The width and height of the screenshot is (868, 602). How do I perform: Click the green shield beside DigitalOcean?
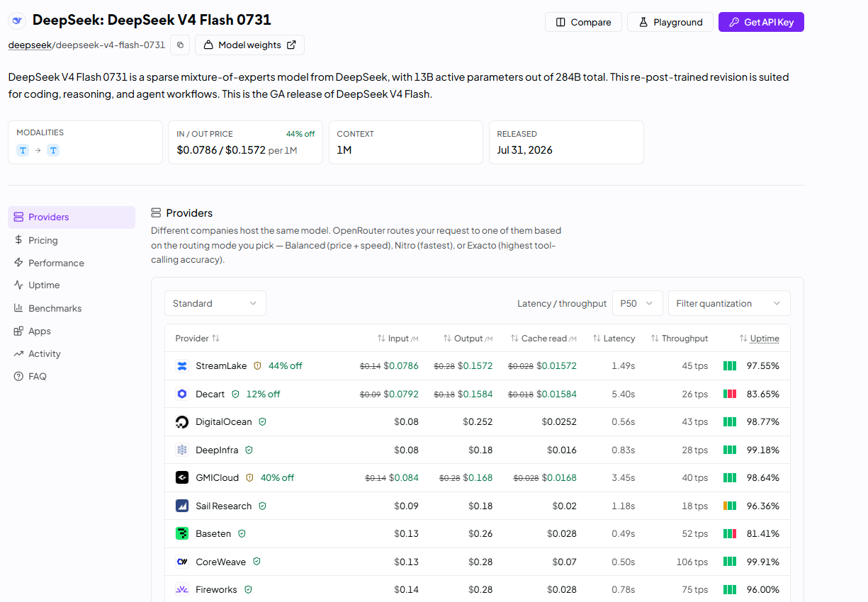pyautogui.click(x=262, y=422)
